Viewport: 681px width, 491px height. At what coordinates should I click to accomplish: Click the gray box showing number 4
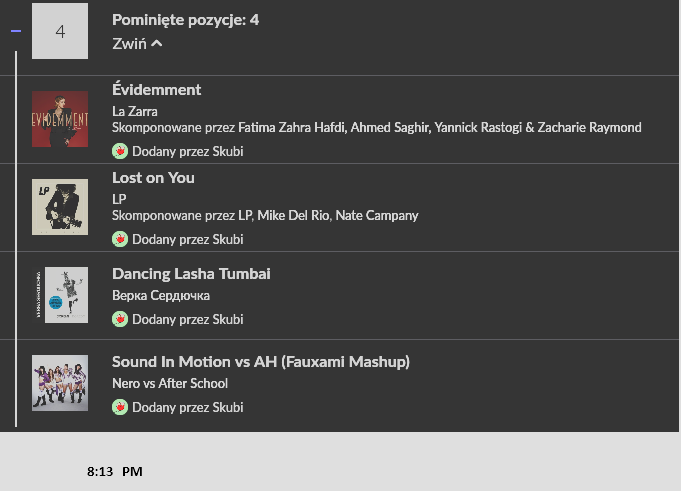tap(60, 31)
